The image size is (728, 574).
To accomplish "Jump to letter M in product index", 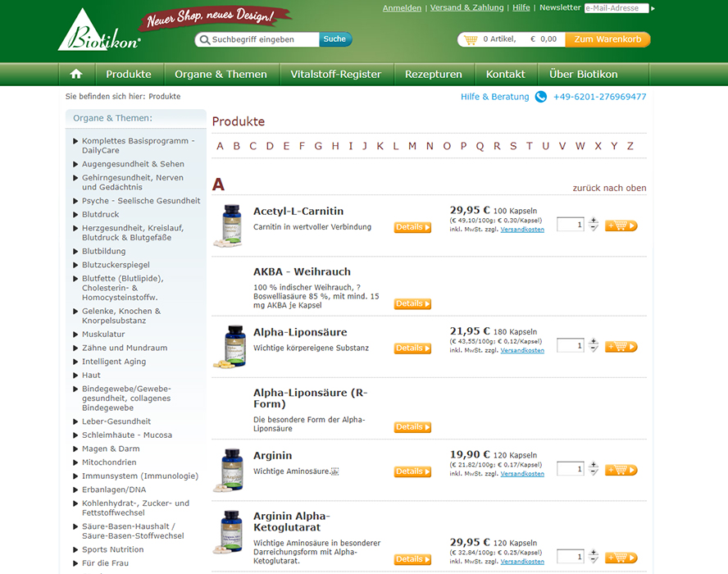I will (x=412, y=146).
